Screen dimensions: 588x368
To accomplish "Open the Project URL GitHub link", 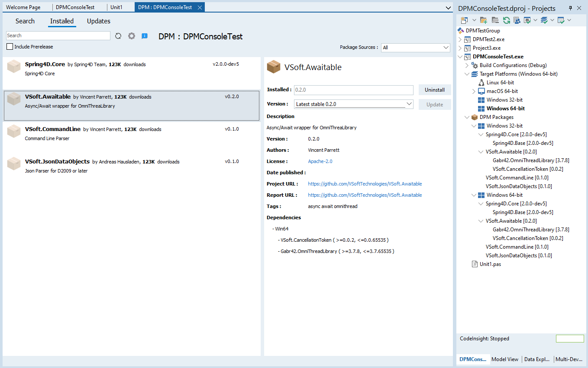I will 365,184.
